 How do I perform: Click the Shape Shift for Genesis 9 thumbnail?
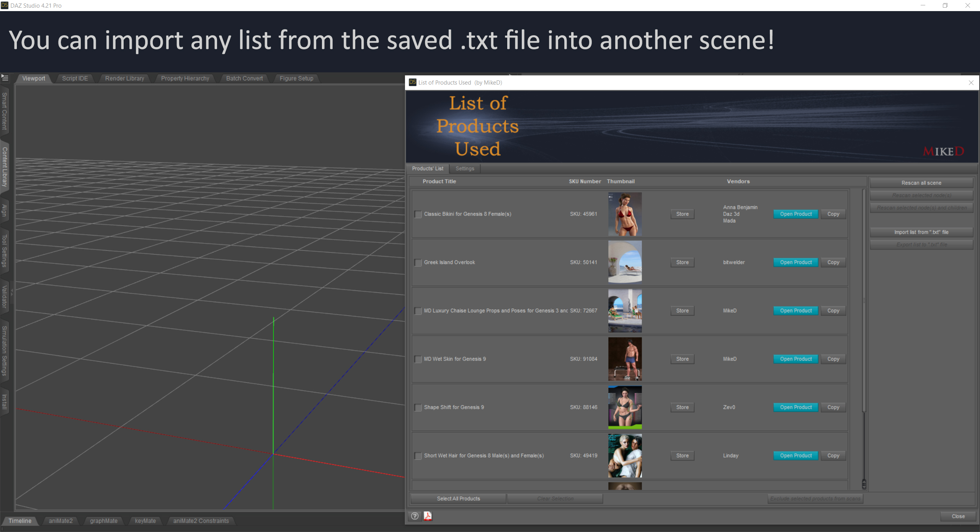pos(625,407)
